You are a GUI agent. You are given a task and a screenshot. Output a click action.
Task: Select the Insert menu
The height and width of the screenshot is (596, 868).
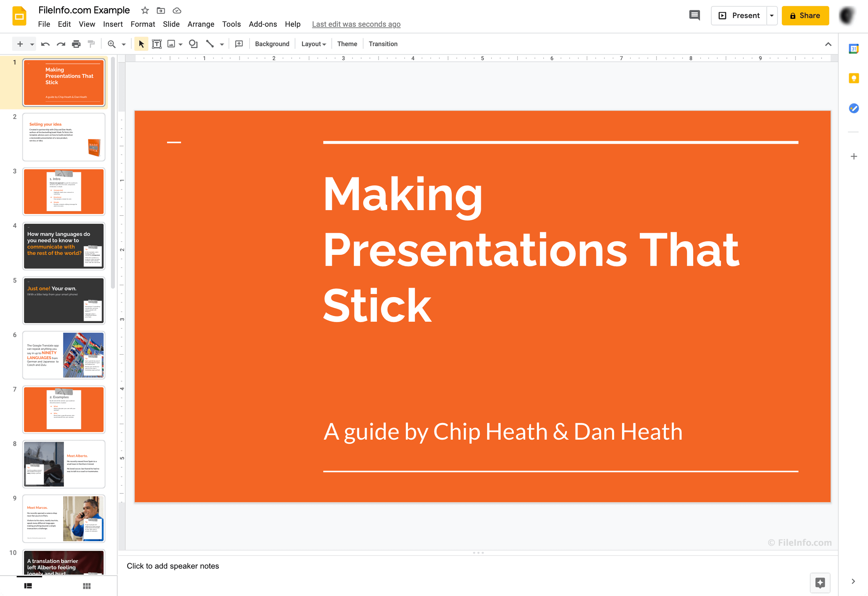(x=112, y=24)
